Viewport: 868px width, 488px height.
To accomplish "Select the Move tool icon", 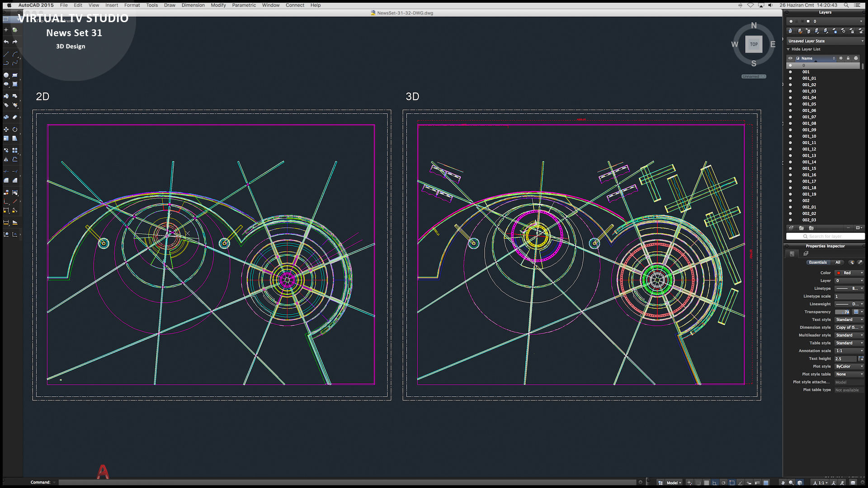I will [6, 129].
